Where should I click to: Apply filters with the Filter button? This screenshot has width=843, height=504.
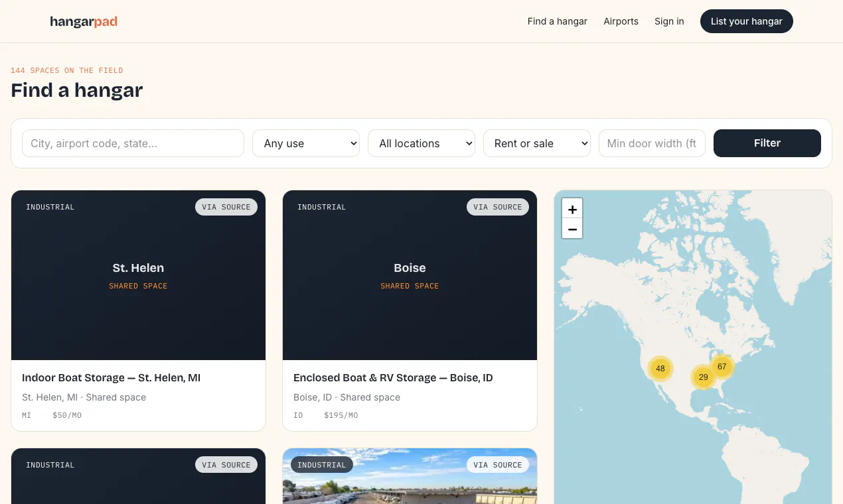click(767, 143)
